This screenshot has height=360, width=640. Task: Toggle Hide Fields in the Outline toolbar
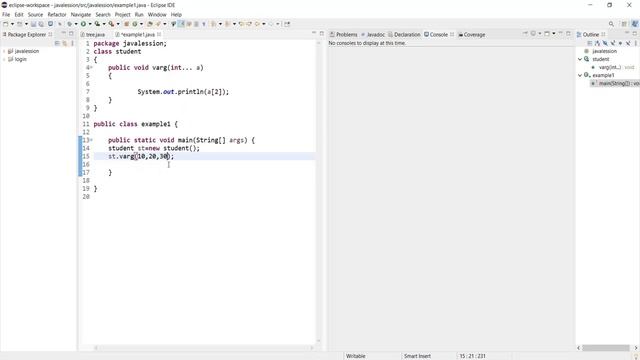[x=605, y=43]
